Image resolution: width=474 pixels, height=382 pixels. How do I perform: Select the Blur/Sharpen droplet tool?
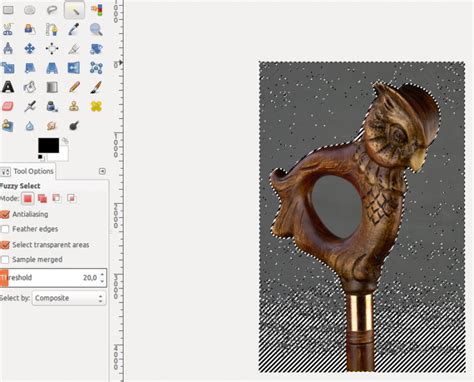tap(30, 126)
